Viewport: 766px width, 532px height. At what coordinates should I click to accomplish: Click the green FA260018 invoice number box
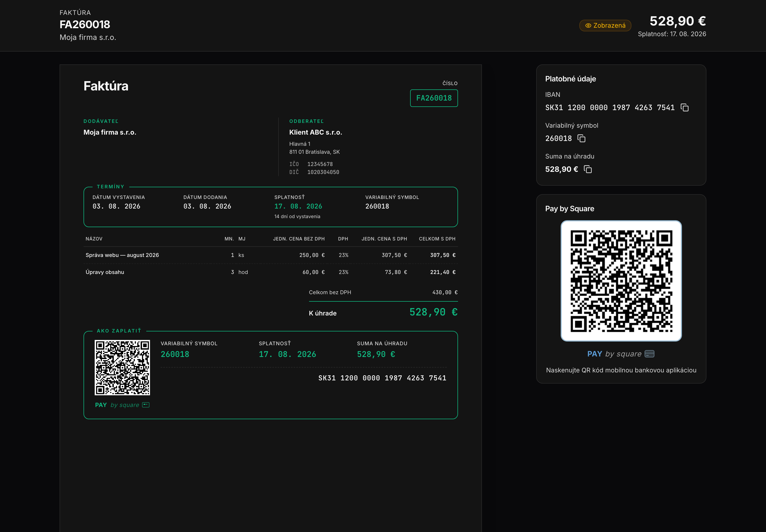pos(434,98)
